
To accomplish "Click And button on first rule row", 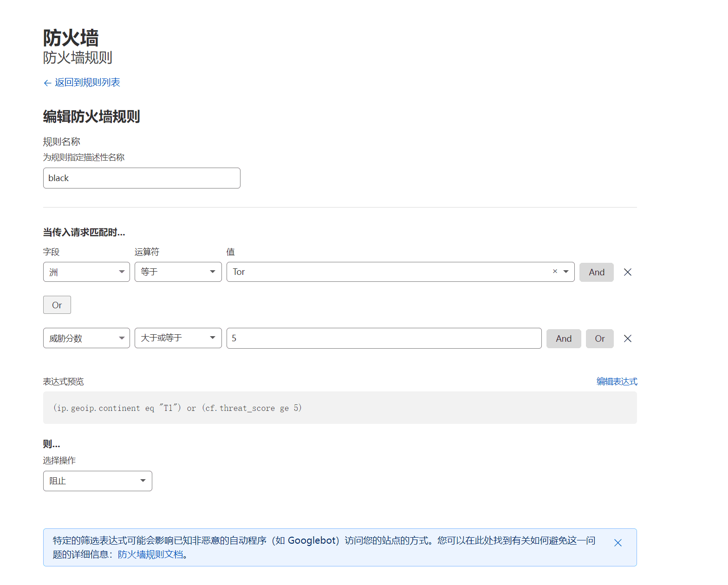I will [596, 272].
